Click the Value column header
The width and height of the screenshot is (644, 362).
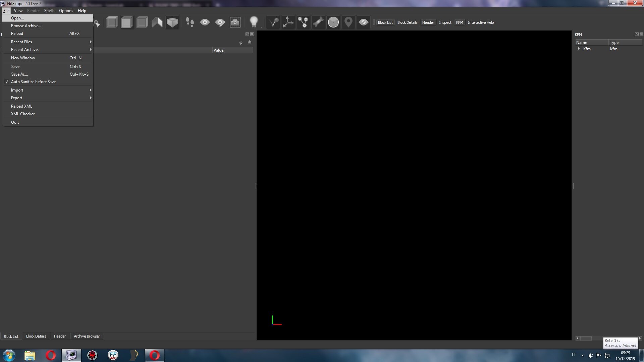(x=232, y=50)
